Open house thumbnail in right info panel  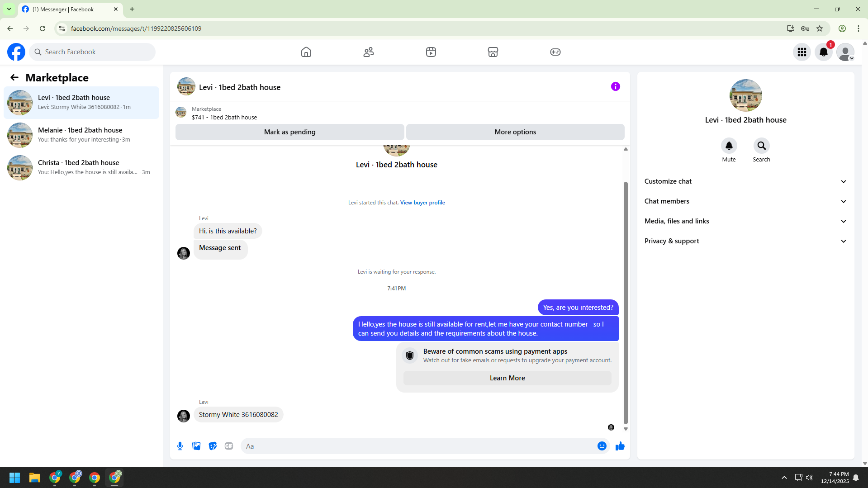(745, 95)
